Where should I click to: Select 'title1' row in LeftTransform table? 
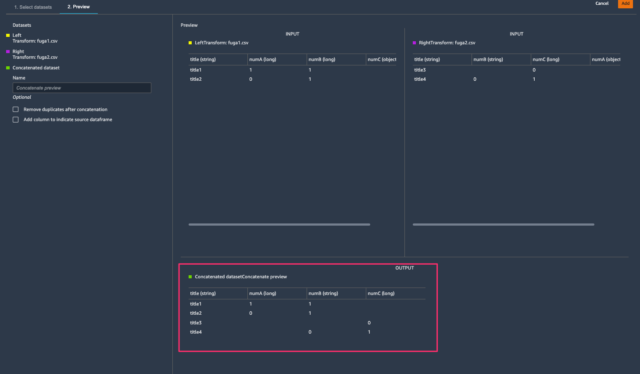(x=292, y=70)
